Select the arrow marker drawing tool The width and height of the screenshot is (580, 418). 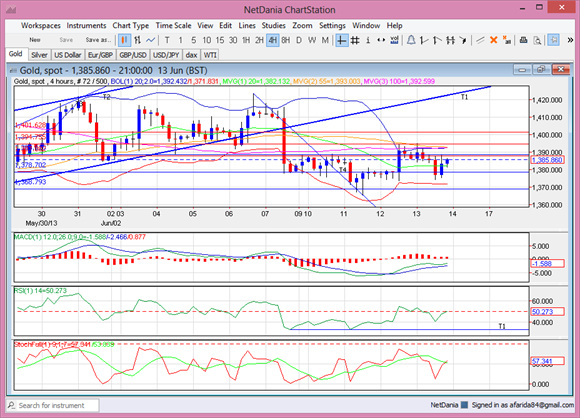(463, 40)
